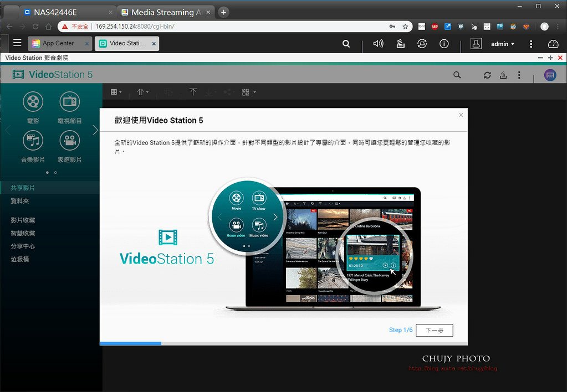This screenshot has width=567, height=392.
Task: Show previous category page with left arrow
Action: [x=8, y=130]
